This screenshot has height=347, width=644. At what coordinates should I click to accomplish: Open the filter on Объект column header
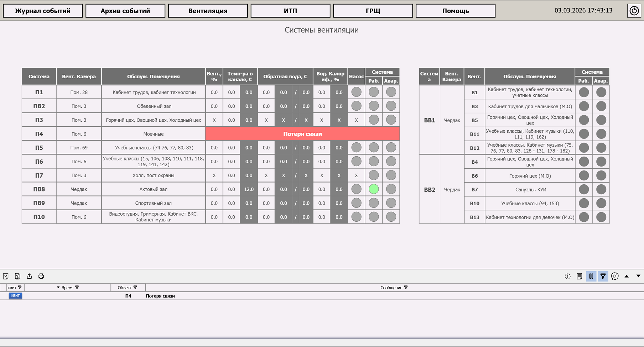(x=135, y=288)
